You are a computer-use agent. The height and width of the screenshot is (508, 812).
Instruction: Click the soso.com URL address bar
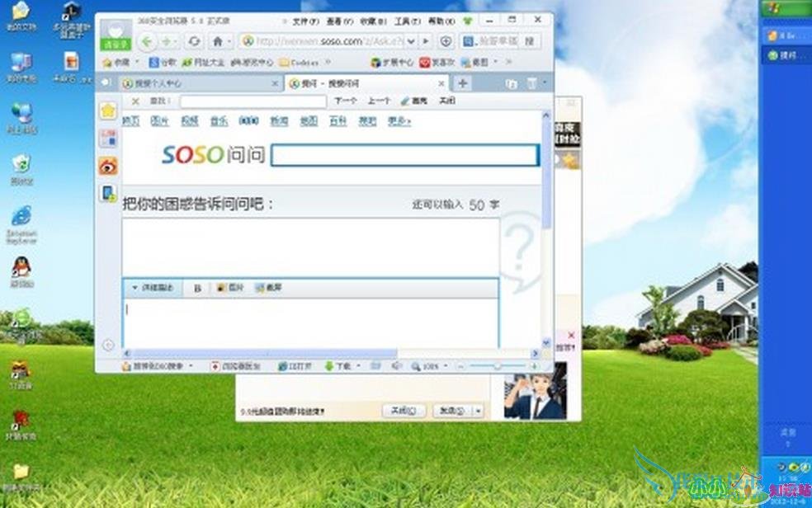tap(323, 41)
